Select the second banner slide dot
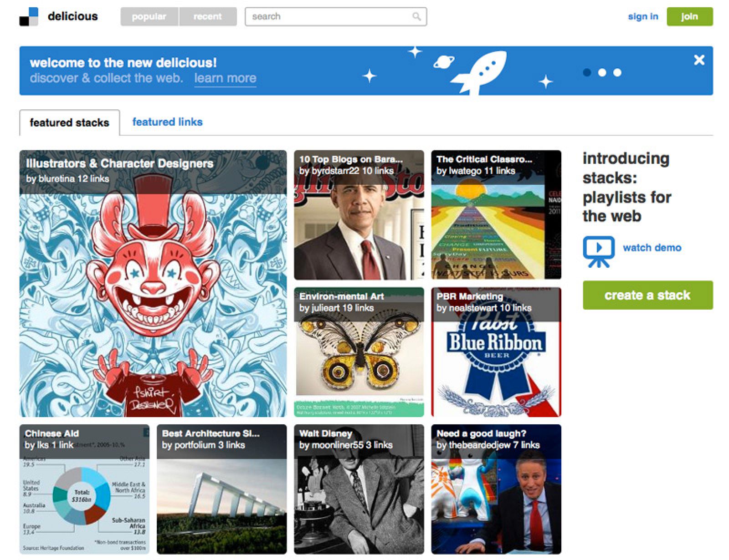The height and width of the screenshot is (560, 729). click(x=602, y=72)
